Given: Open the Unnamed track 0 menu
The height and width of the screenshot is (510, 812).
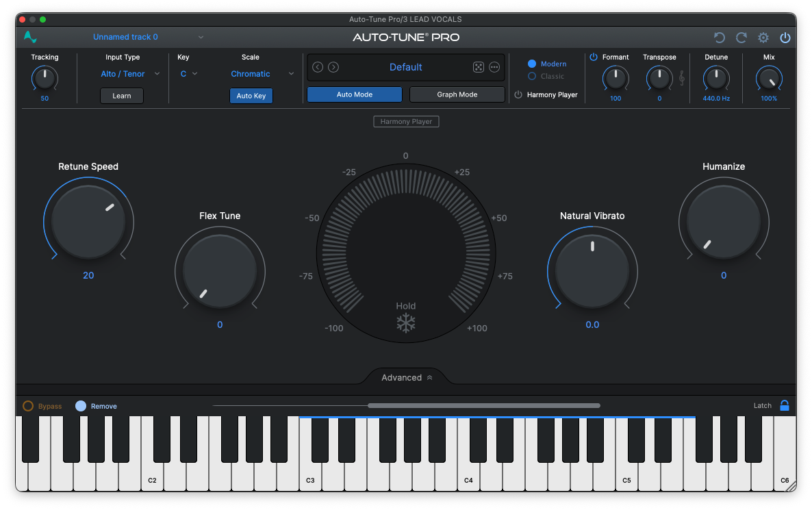Looking at the screenshot, I should [x=125, y=36].
